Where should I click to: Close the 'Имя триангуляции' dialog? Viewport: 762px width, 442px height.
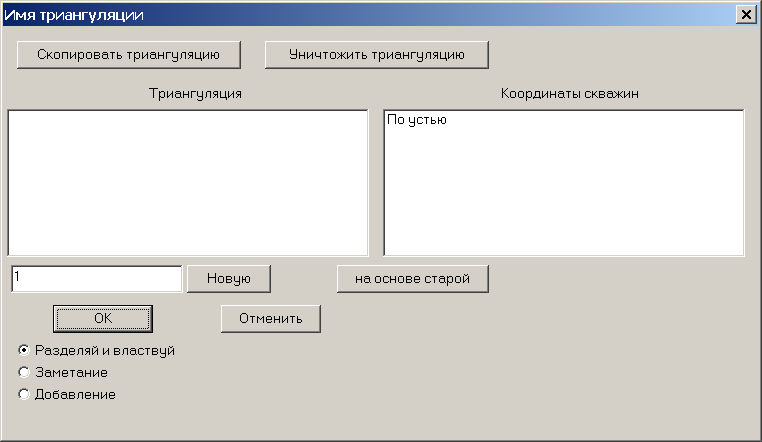click(x=746, y=15)
